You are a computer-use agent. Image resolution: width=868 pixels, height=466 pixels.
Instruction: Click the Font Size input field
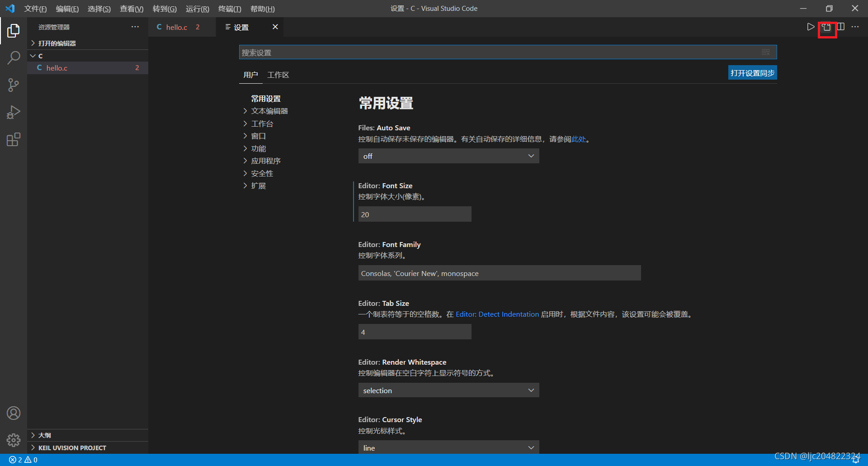point(415,214)
